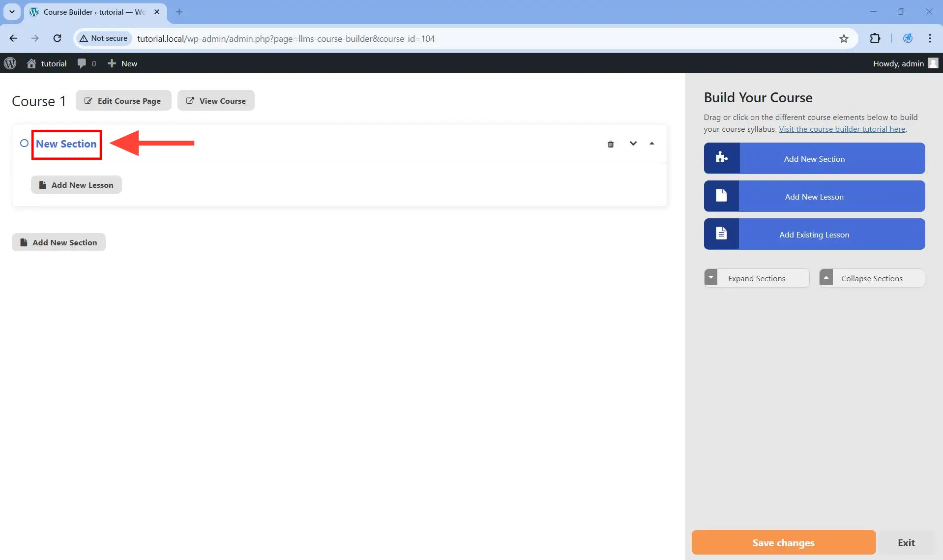Move the section down with the chevron arrow
Viewport: 943px width, 560px height.
point(633,144)
